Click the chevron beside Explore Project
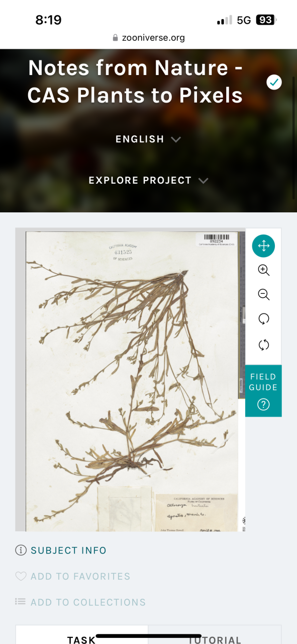Image resolution: width=297 pixels, height=644 pixels. pos(203,181)
